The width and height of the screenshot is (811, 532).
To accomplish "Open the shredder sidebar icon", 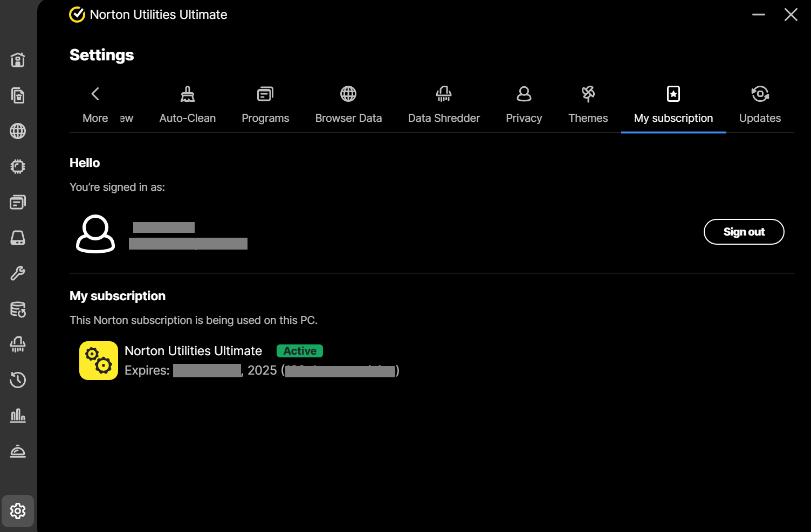I will [18, 344].
